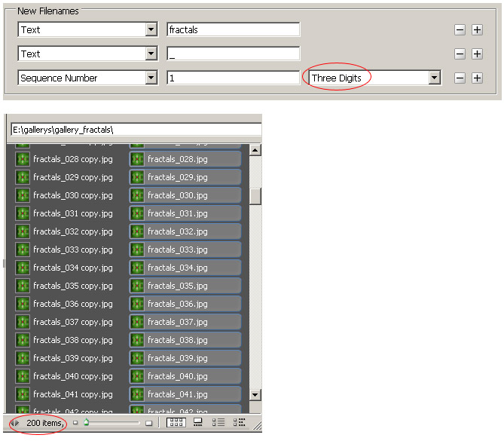
Task: Click the scrollbar down arrow
Action: (255, 395)
